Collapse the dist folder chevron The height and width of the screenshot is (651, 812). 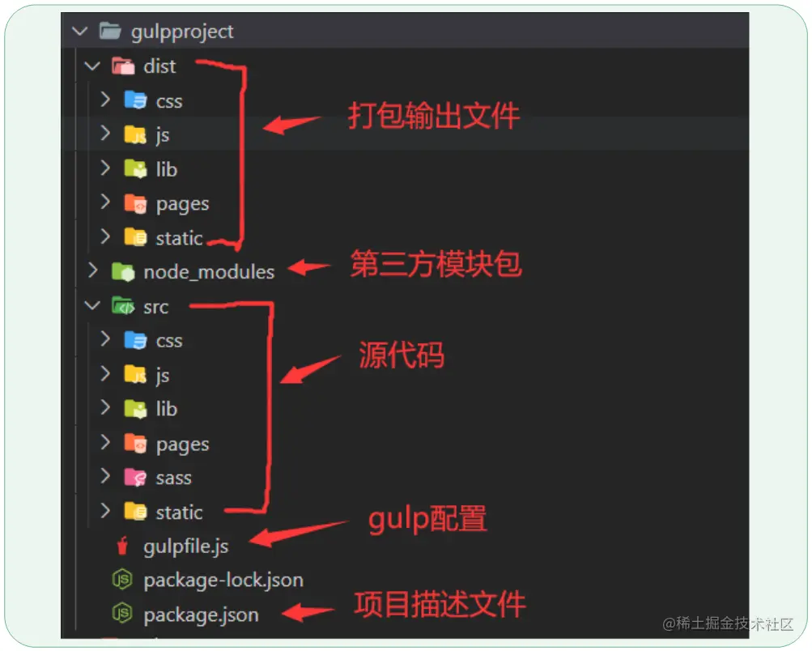pyautogui.click(x=92, y=66)
